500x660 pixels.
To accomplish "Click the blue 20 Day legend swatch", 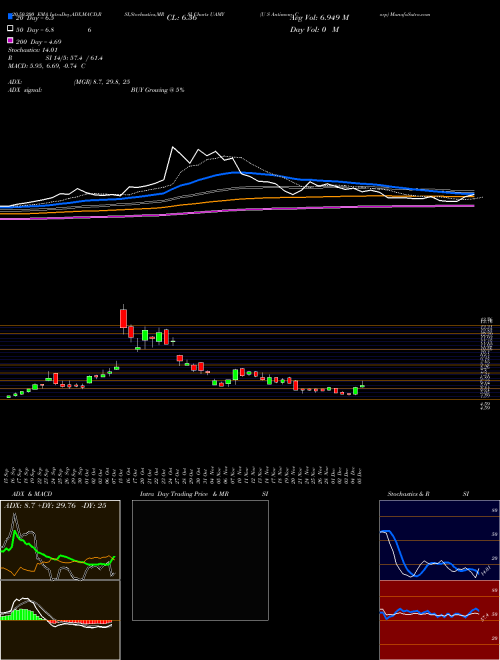I will tap(11, 18).
